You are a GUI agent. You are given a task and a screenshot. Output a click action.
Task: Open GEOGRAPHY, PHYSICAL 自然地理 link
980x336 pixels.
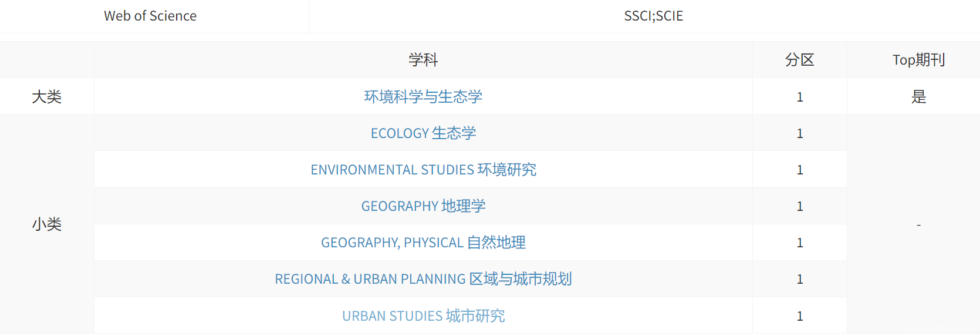(423, 243)
